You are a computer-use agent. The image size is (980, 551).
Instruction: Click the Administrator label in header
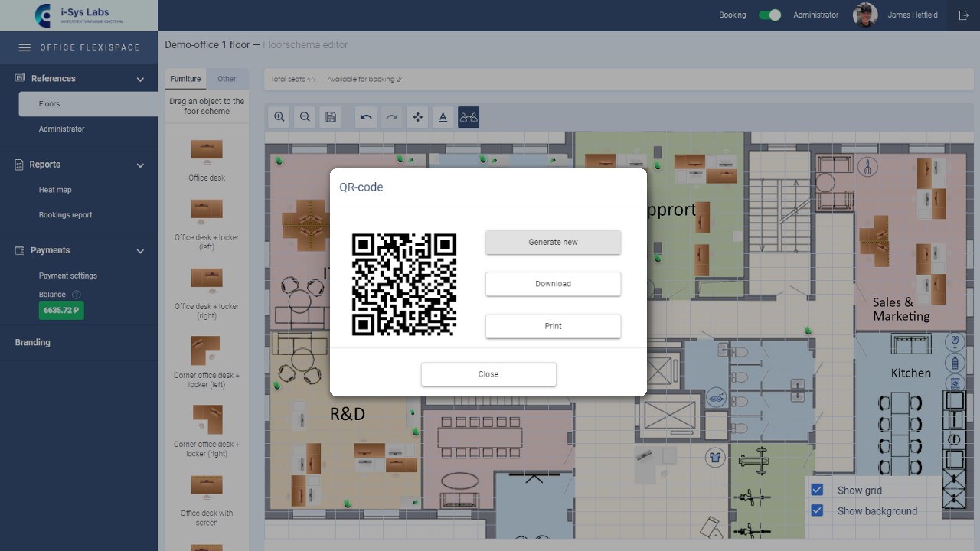[815, 15]
